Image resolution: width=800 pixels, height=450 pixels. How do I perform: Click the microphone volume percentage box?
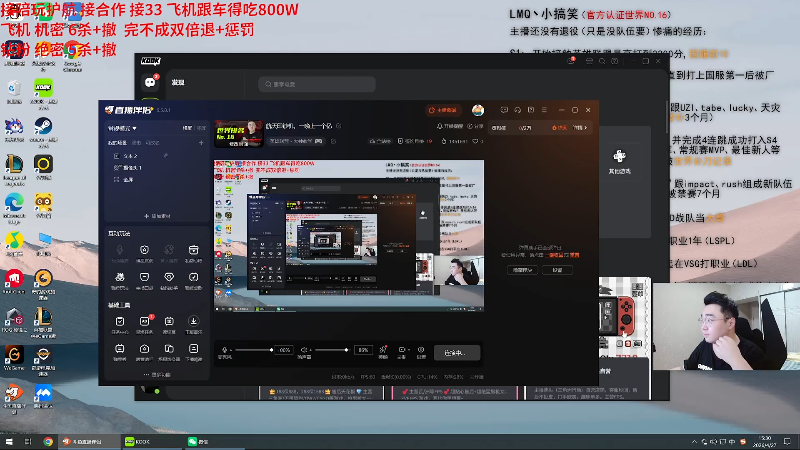tap(285, 350)
